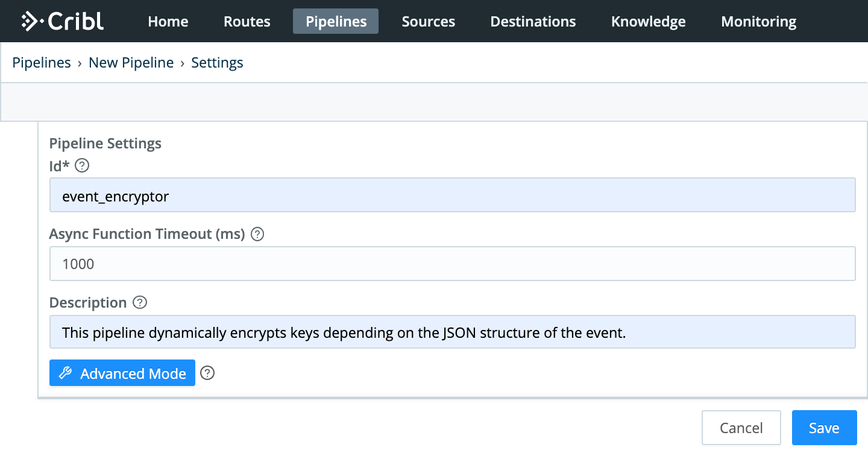Open the Home menu item
Image resolution: width=868 pixels, height=456 pixels.
pos(168,21)
